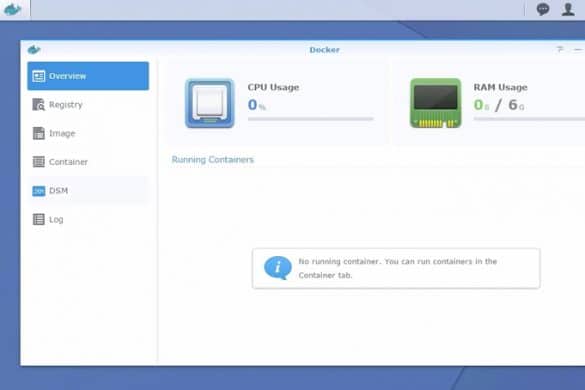The height and width of the screenshot is (390, 585).
Task: Click the RAM usage progress bar
Action: coord(529,119)
